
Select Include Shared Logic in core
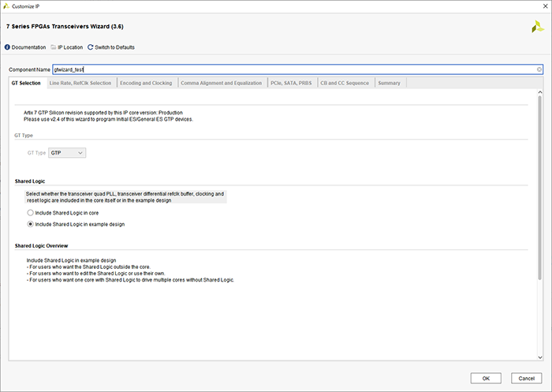coord(30,213)
